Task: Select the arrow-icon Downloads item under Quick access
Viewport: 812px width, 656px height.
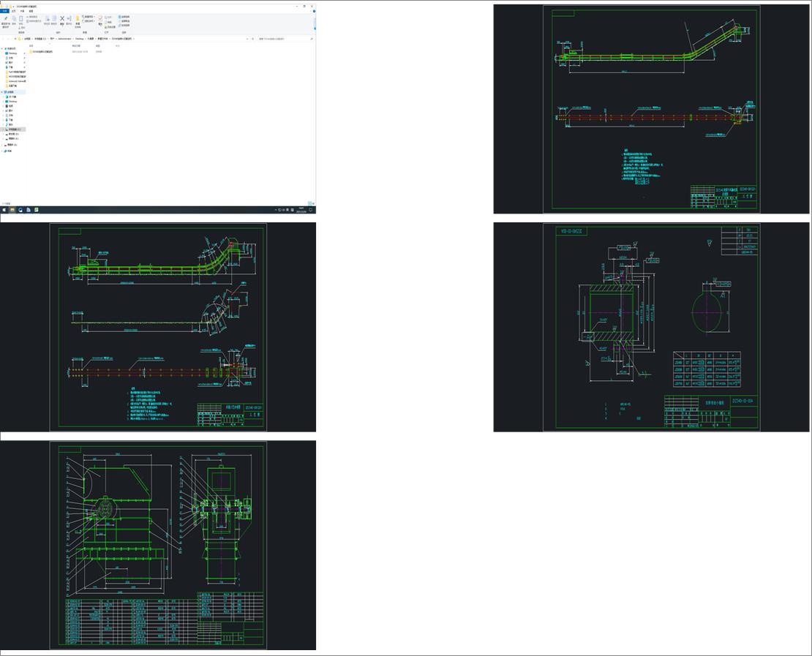Action: 10,67
